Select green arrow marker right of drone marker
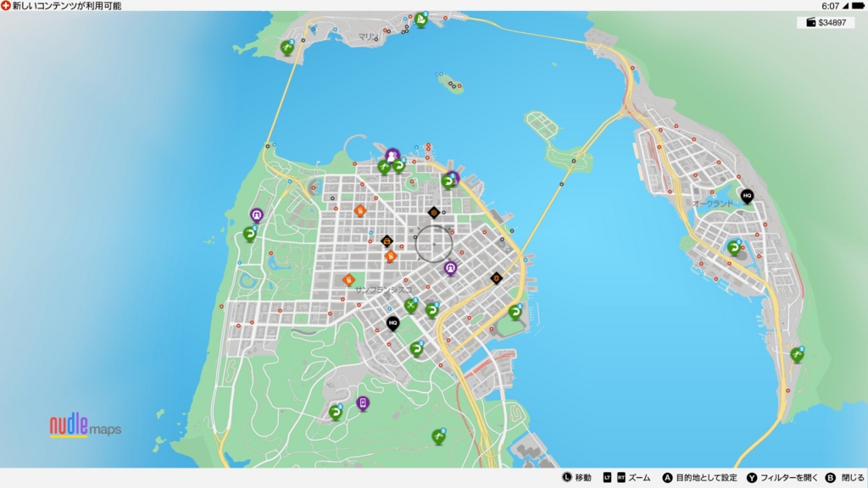The width and height of the screenshot is (868, 488). (x=431, y=310)
